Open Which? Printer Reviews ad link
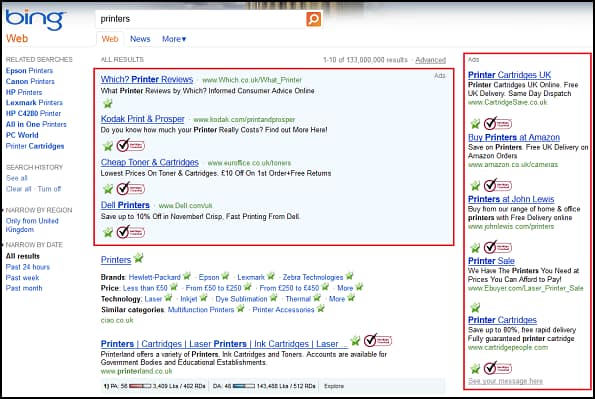Viewport: 595px width, 399px height. (147, 79)
